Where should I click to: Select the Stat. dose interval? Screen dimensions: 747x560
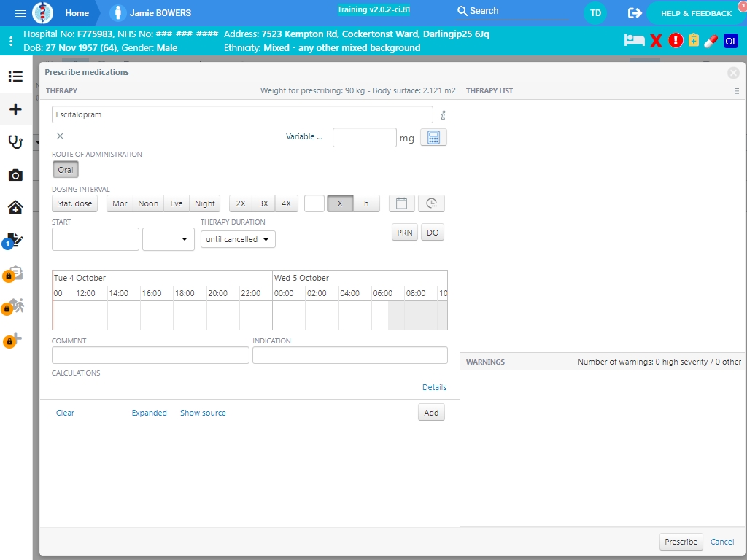click(75, 203)
